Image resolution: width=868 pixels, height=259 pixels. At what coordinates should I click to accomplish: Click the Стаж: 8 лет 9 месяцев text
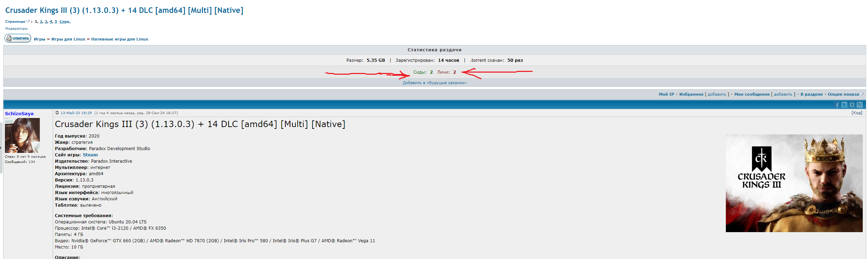pyautogui.click(x=25, y=157)
